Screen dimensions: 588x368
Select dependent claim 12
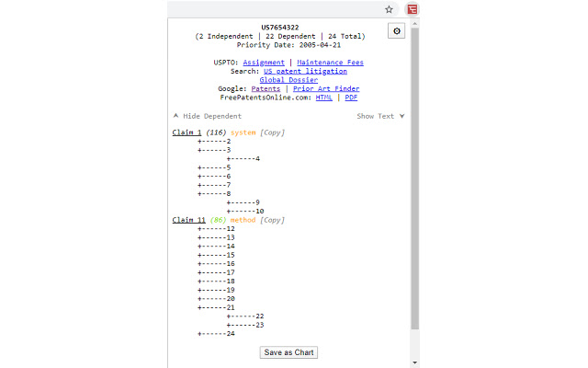(x=231, y=229)
